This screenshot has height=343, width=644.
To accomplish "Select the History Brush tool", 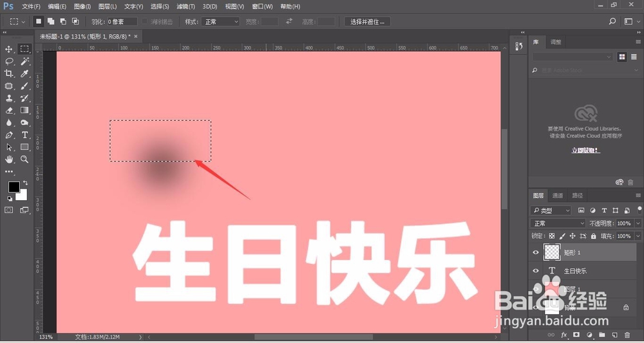I will [x=24, y=98].
